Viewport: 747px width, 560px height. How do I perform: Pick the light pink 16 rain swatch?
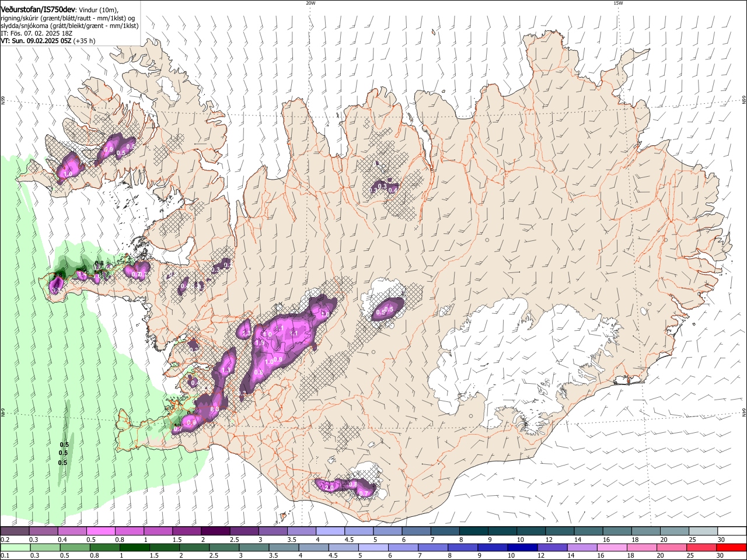612,547
